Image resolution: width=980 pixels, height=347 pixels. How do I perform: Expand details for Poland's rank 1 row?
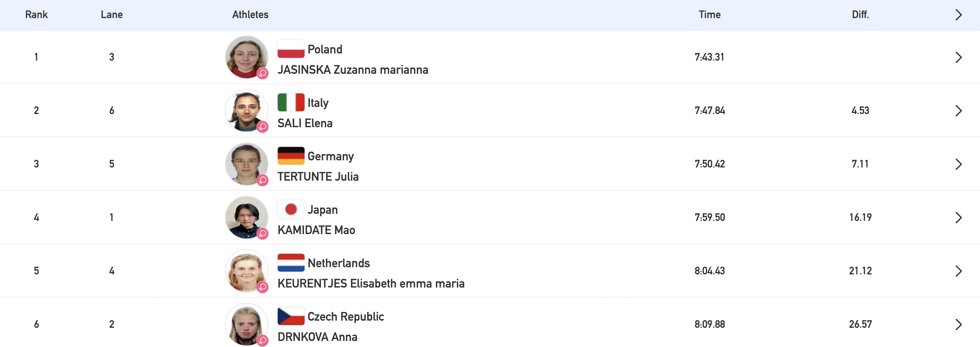click(x=958, y=57)
